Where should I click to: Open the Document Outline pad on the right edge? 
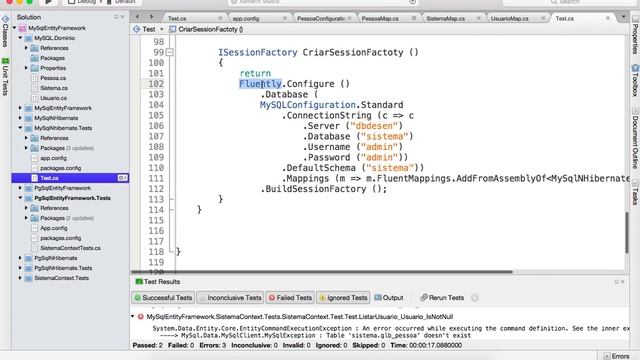635,138
